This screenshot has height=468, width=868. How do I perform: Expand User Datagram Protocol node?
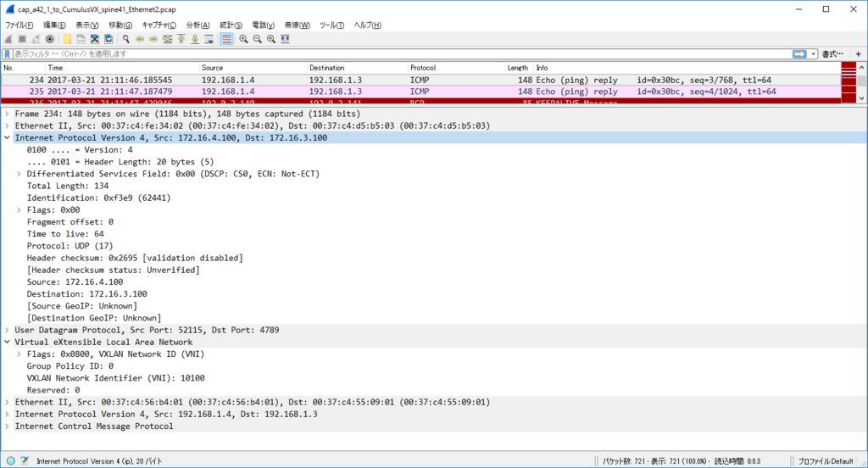coord(7,330)
